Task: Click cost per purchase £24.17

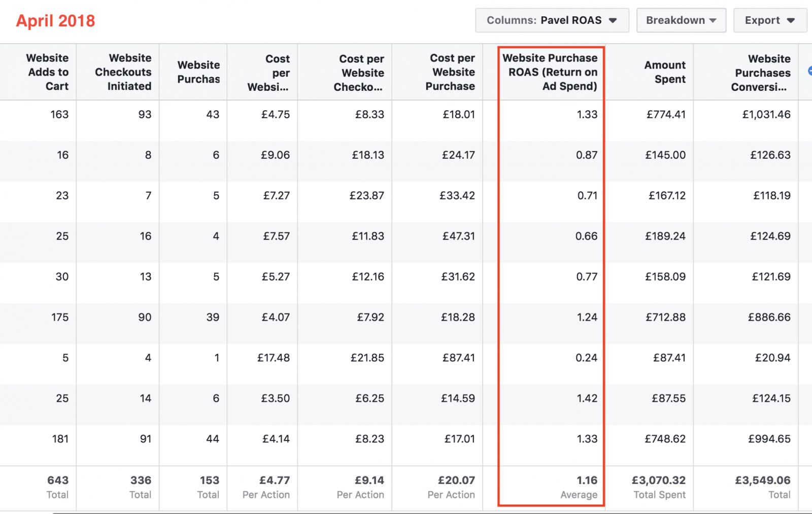Action: (x=458, y=155)
